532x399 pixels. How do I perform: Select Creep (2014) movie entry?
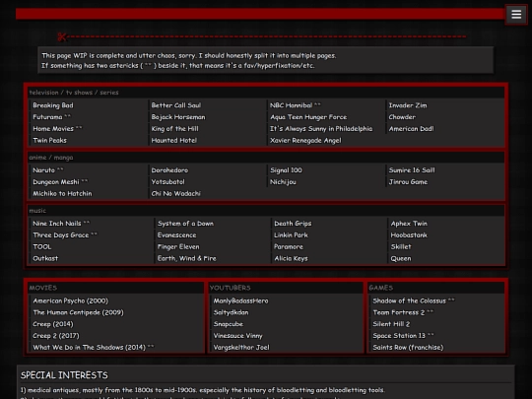[x=53, y=324]
